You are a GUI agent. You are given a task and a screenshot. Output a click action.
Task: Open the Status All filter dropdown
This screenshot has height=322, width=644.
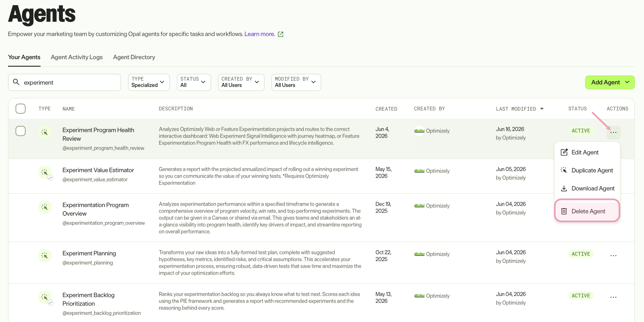pos(194,82)
